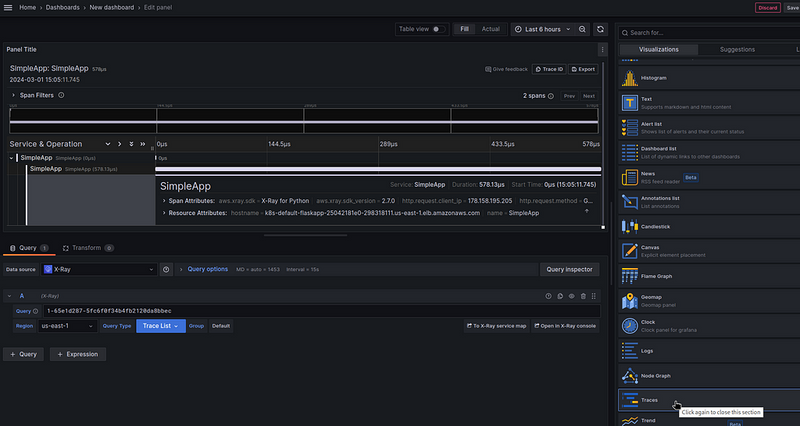Pick the Annotations list visualization icon
The width and height of the screenshot is (800, 426).
[x=630, y=202]
